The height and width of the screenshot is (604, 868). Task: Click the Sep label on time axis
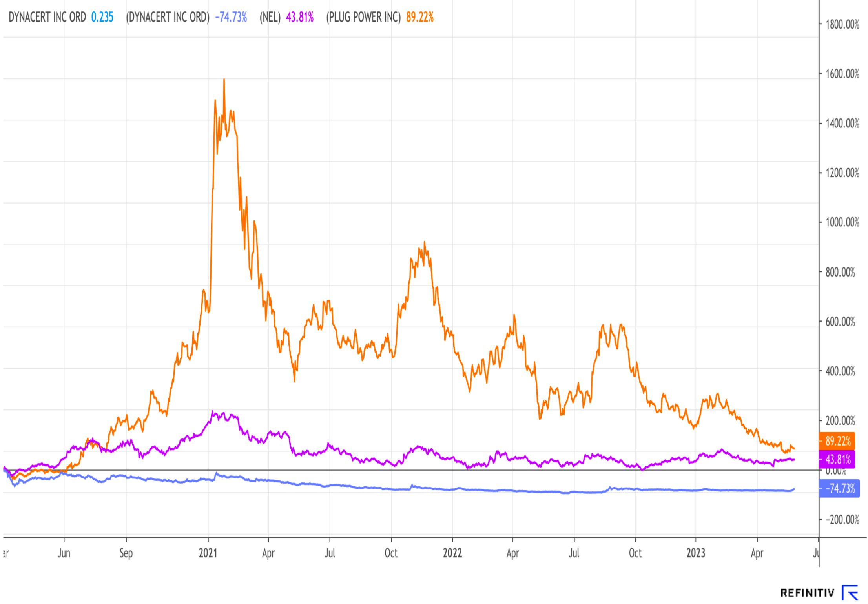126,553
